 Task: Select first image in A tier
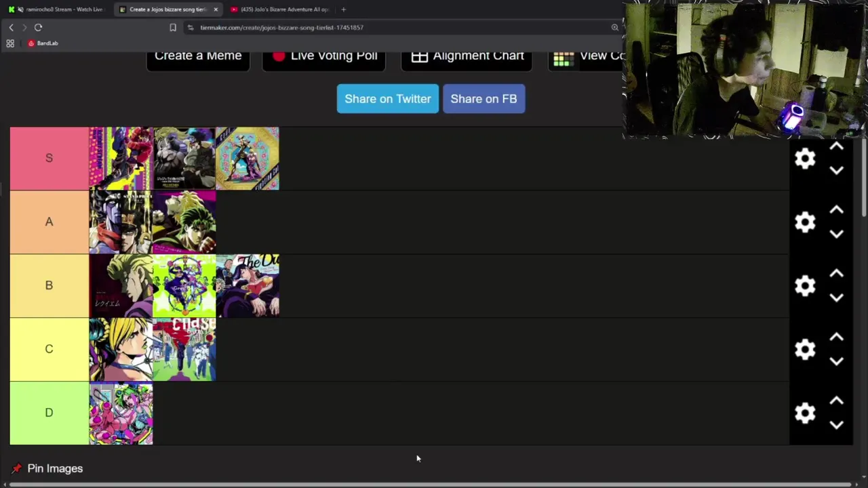[x=121, y=222]
